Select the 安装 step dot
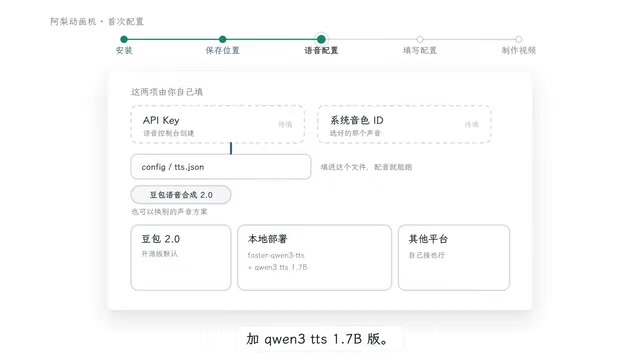The image size is (640, 360). pos(124,39)
